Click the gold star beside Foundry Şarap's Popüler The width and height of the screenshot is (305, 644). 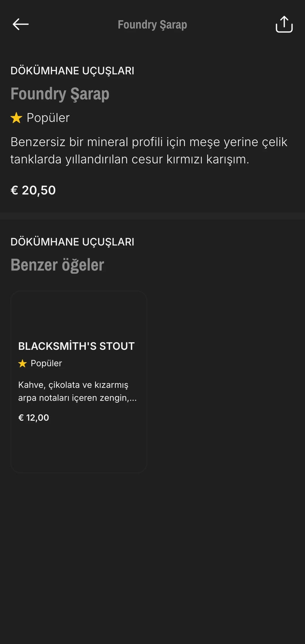[16, 118]
